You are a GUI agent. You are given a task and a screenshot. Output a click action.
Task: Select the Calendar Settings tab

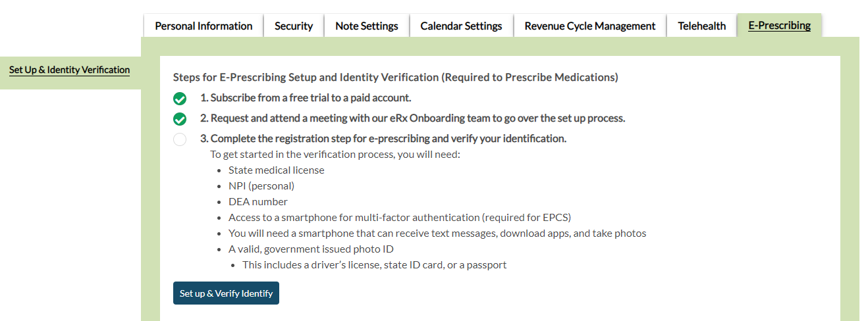click(461, 26)
